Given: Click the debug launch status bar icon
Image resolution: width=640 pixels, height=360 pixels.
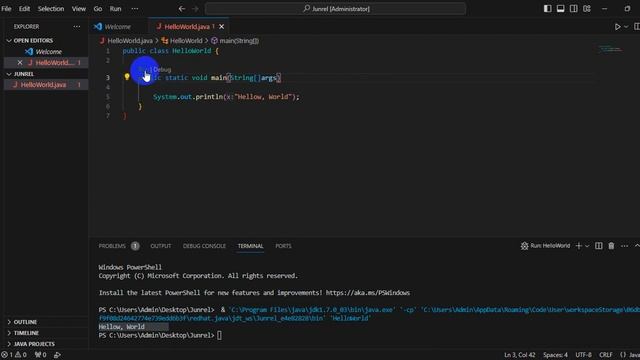Looking at the screenshot, I should (58, 355).
